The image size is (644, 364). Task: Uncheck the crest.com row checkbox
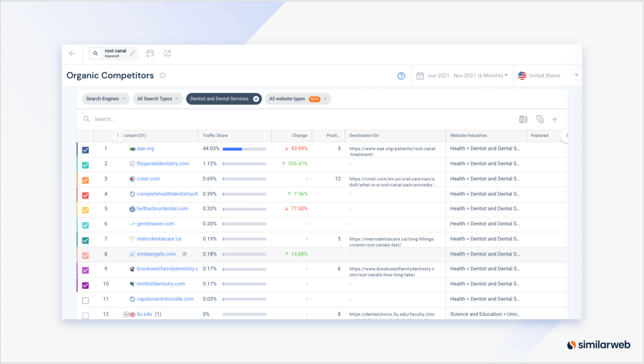point(85,180)
